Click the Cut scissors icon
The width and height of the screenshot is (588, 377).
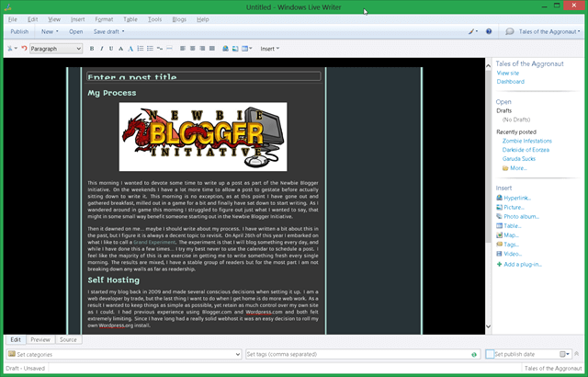coord(10,49)
